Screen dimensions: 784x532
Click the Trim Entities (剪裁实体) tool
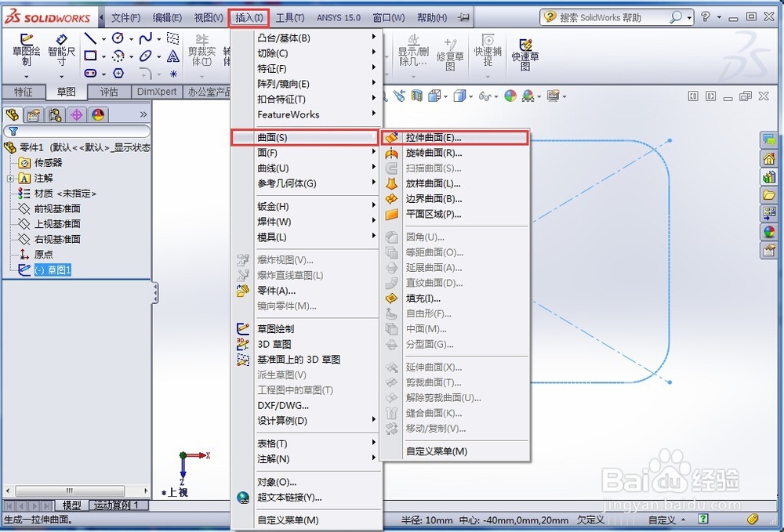[x=202, y=50]
